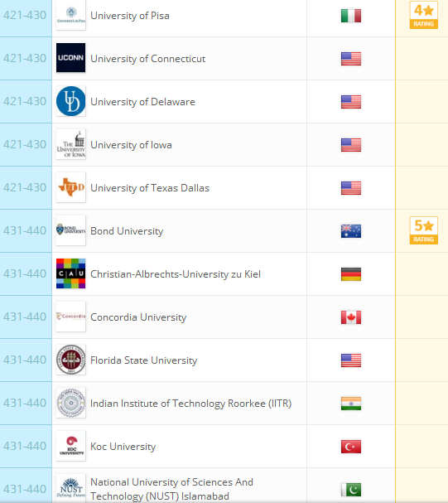This screenshot has height=503, width=448.
Task: Click the UCONN logo thumbnail
Action: tap(71, 58)
